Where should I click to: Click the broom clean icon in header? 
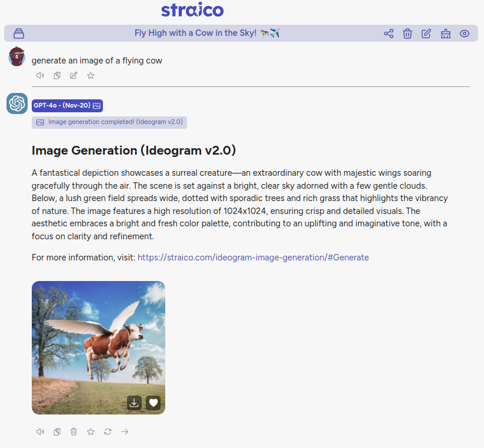[x=445, y=34]
